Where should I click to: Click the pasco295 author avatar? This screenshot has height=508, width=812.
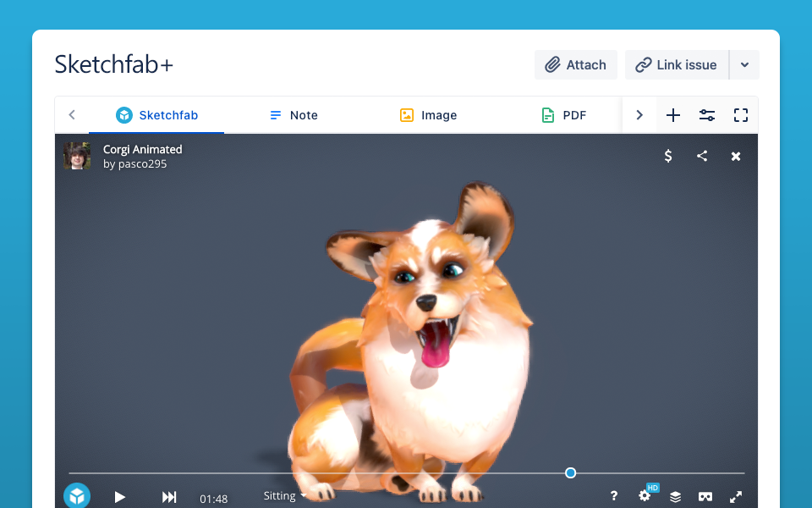pyautogui.click(x=77, y=156)
